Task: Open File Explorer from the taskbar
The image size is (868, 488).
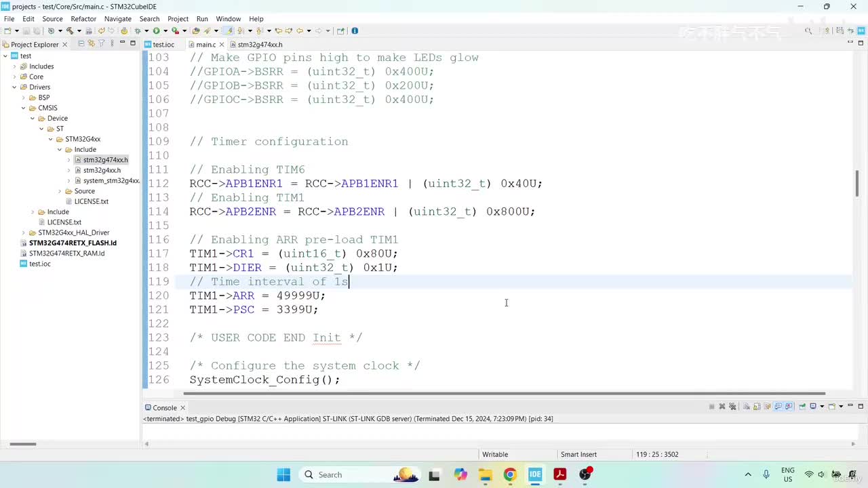Action: 485,474
